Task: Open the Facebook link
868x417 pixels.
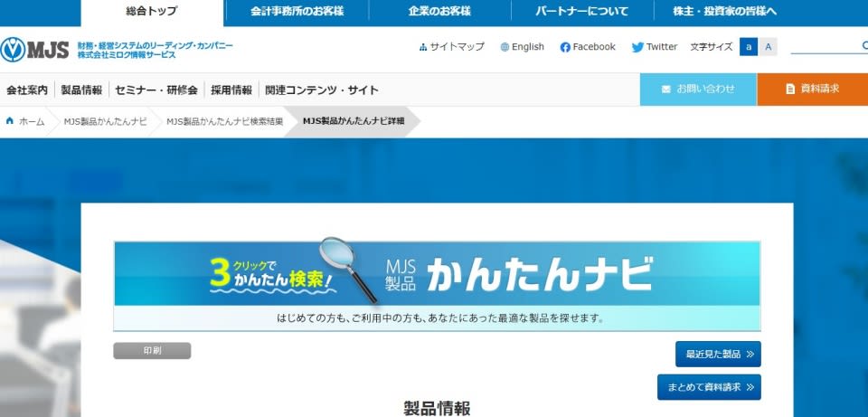Action: pos(594,47)
